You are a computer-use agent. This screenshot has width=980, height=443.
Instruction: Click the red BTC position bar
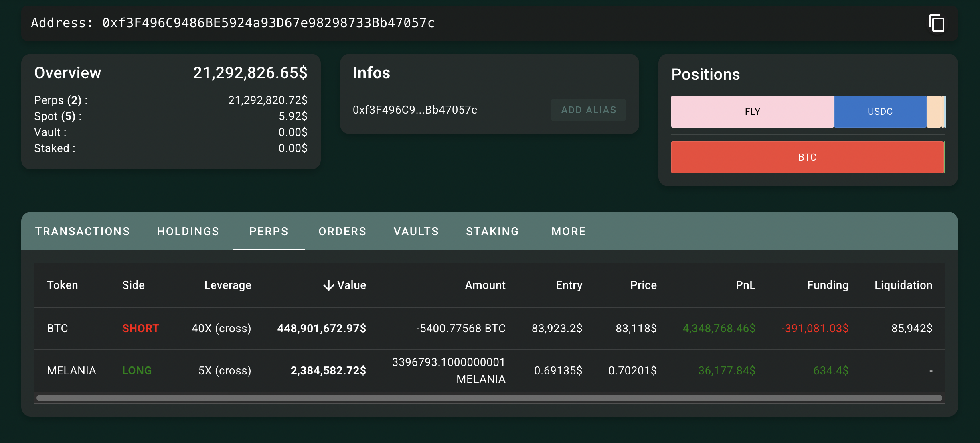click(807, 157)
